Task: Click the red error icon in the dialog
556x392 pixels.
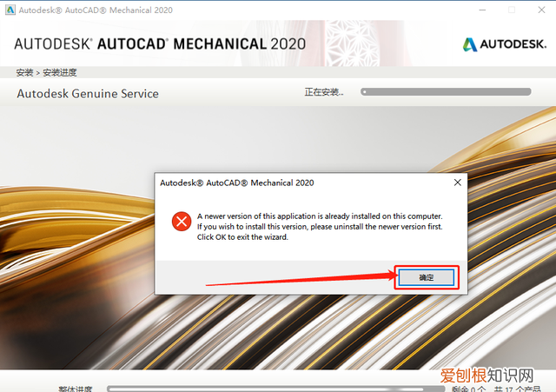Action: [x=182, y=222]
